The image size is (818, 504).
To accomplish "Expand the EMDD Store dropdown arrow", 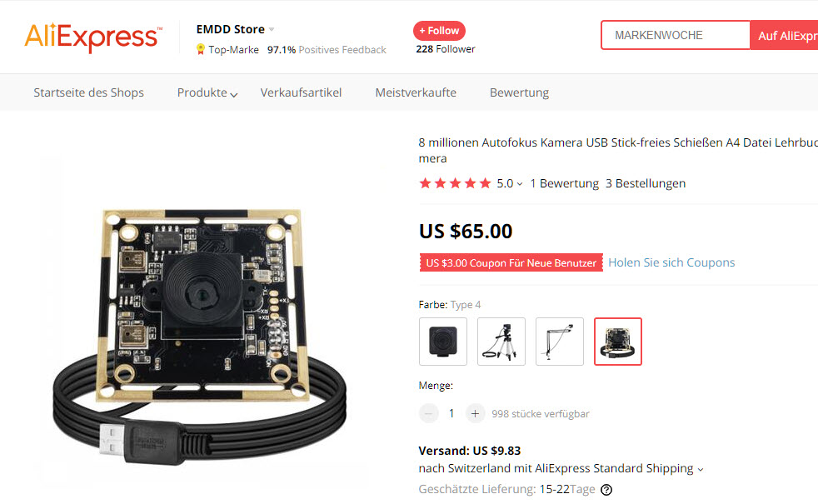I will (x=272, y=30).
